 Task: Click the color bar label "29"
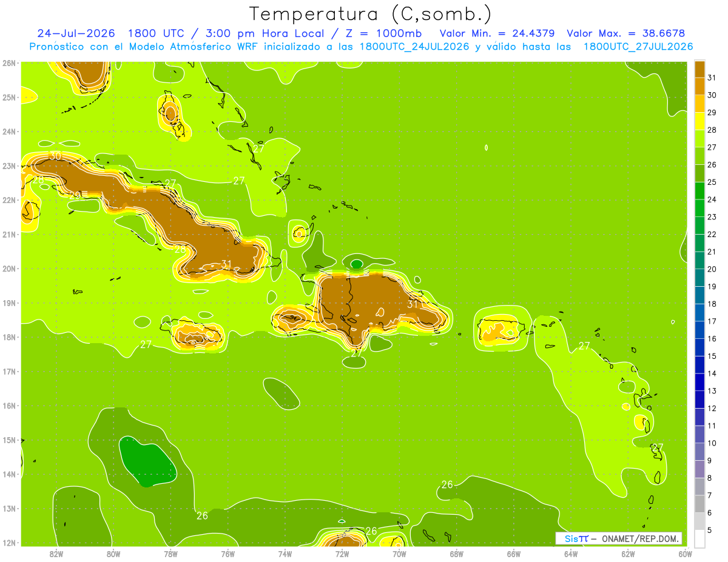click(x=712, y=112)
